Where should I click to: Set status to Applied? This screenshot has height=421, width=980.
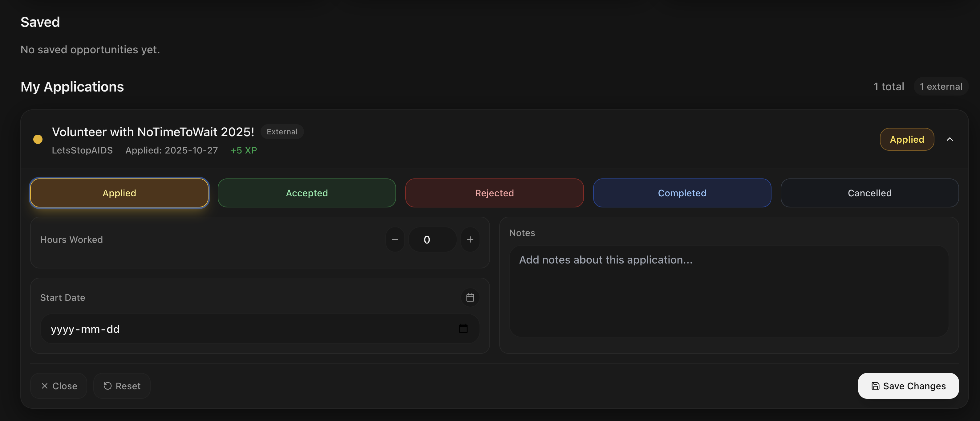click(x=119, y=193)
